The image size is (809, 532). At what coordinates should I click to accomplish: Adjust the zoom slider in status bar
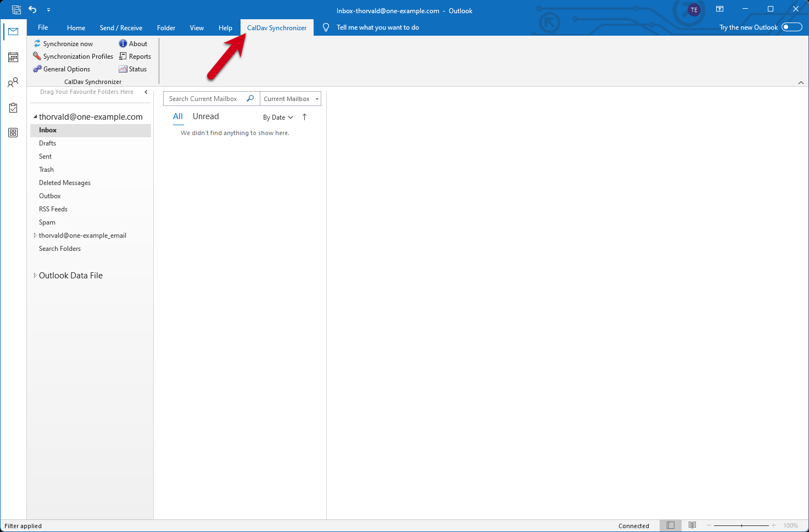741,525
